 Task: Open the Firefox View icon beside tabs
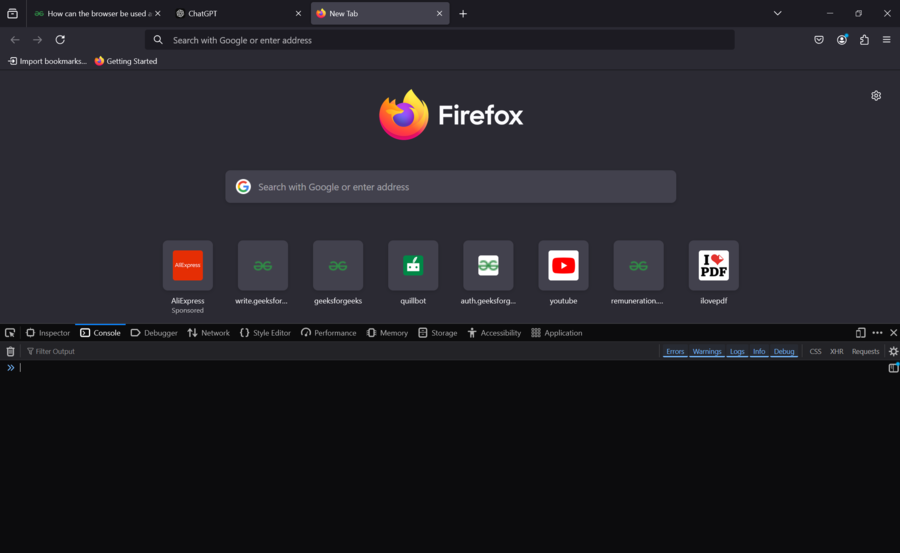click(12, 13)
